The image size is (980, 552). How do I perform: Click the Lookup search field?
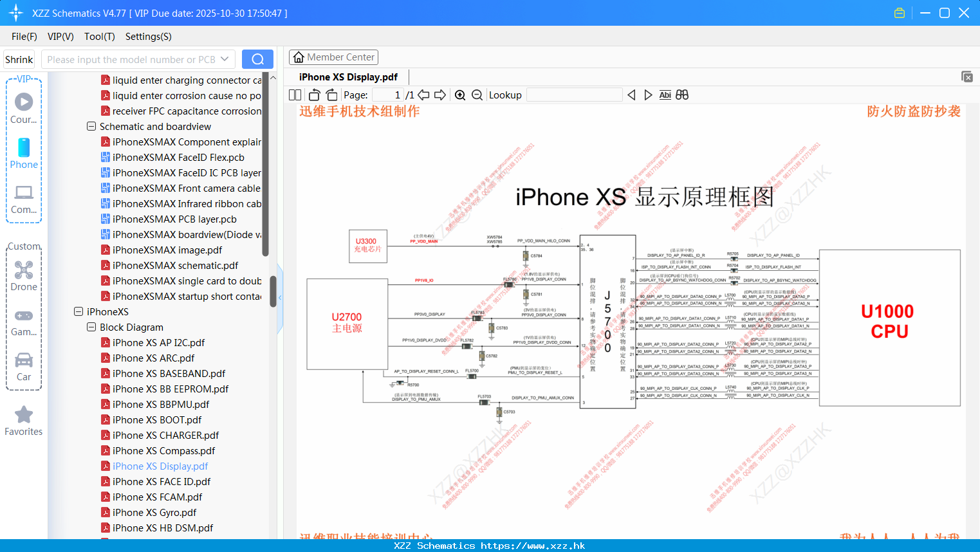[575, 95]
